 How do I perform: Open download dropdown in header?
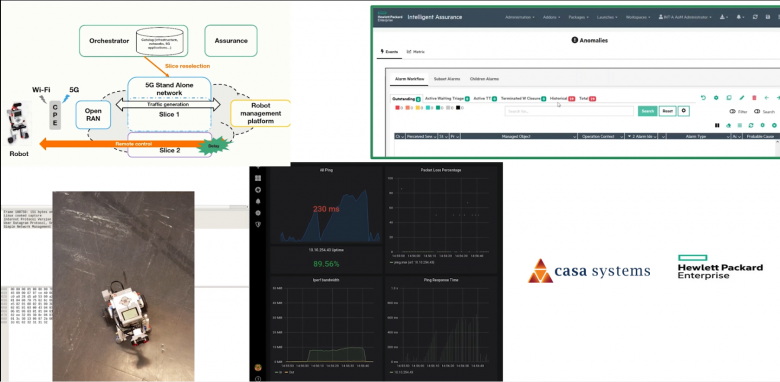[724, 17]
